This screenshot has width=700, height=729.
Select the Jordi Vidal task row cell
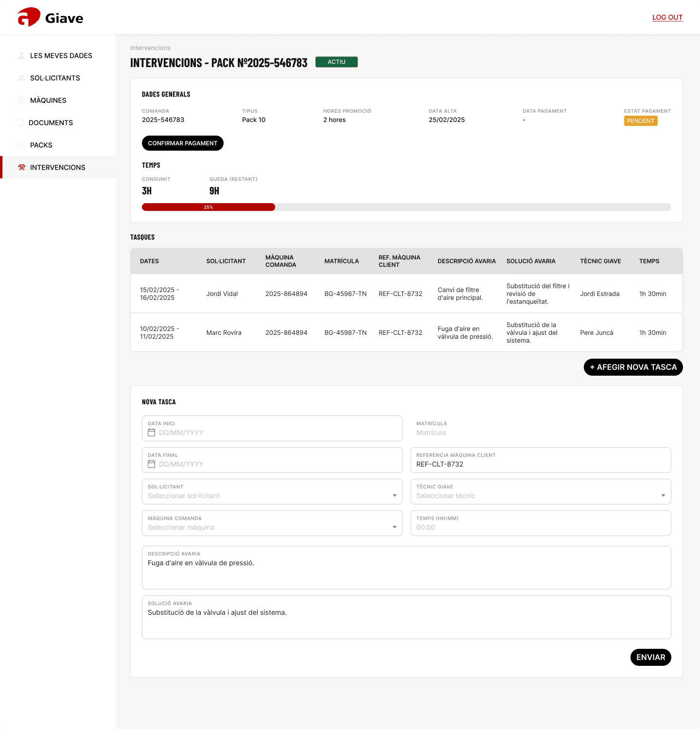pyautogui.click(x=222, y=294)
